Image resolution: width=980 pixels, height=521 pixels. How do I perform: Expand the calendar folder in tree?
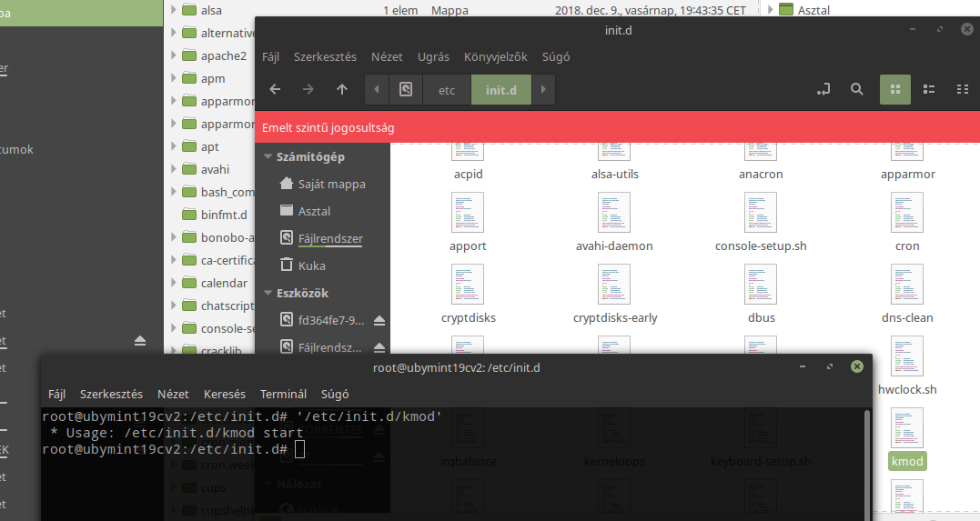click(174, 283)
